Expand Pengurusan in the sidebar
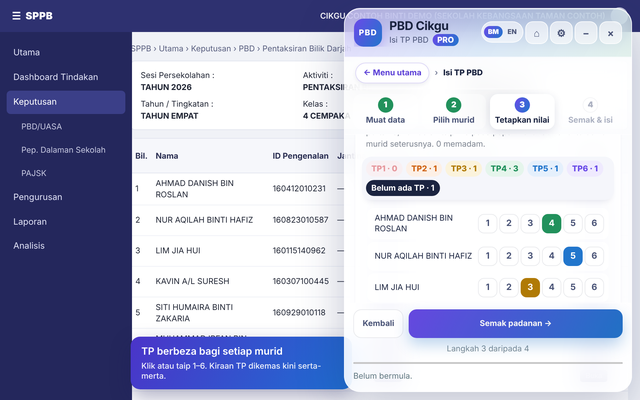Screen dimensions: 640x400 pos(66,197)
